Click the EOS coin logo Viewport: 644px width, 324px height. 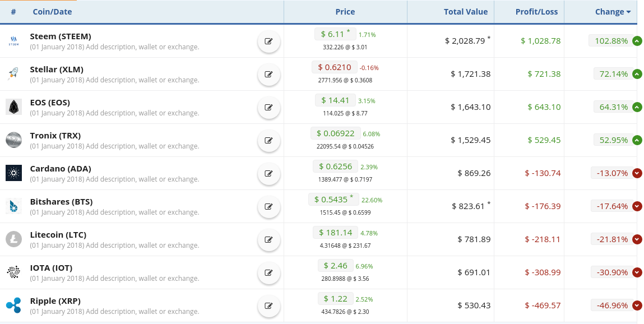(x=13, y=107)
